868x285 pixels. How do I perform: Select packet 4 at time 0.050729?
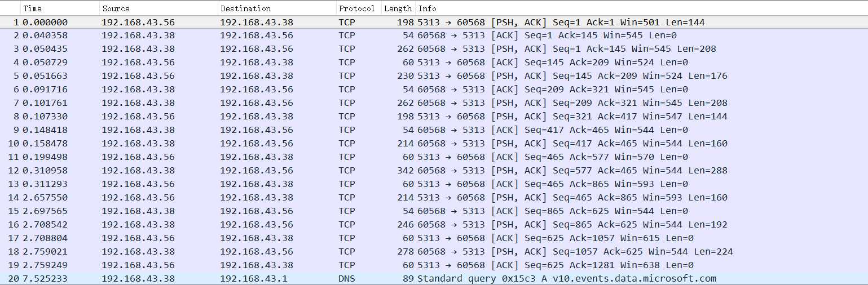tap(434, 62)
